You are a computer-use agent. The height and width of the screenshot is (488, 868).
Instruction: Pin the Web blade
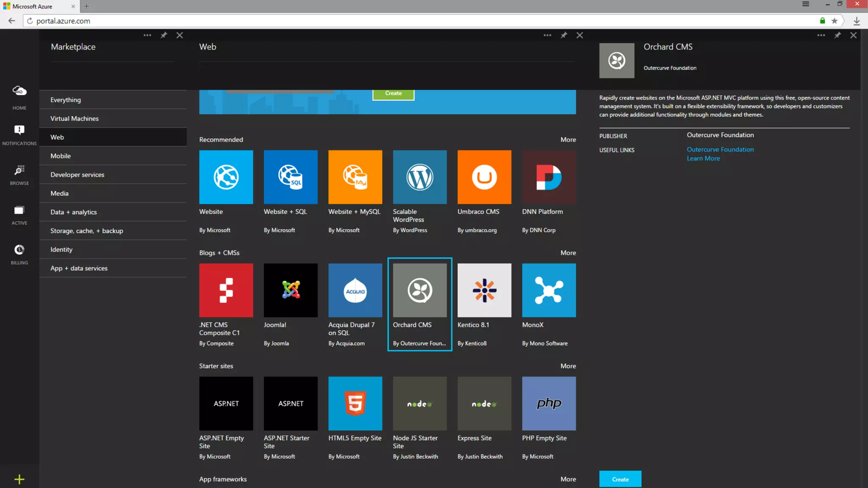[x=563, y=35]
